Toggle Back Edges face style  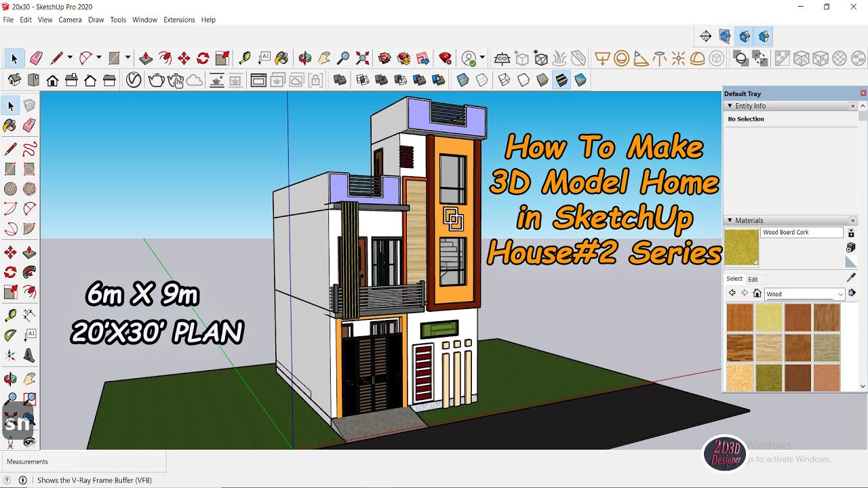(x=481, y=81)
